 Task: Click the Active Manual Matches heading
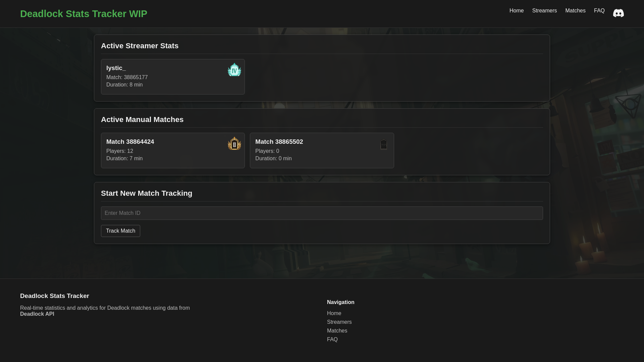142,120
